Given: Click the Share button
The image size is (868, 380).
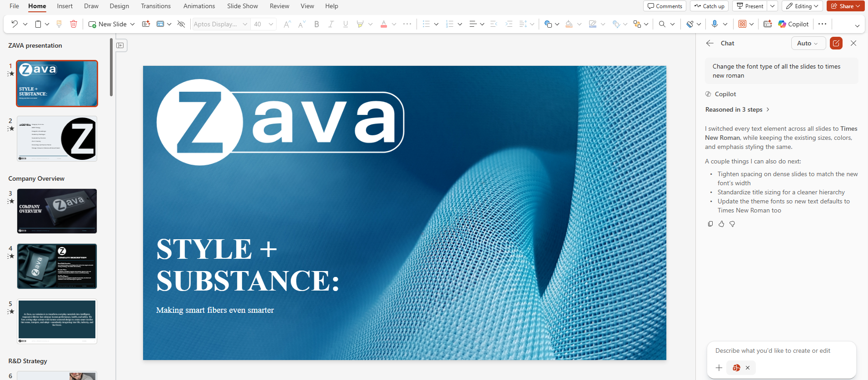Looking at the screenshot, I should (x=845, y=6).
